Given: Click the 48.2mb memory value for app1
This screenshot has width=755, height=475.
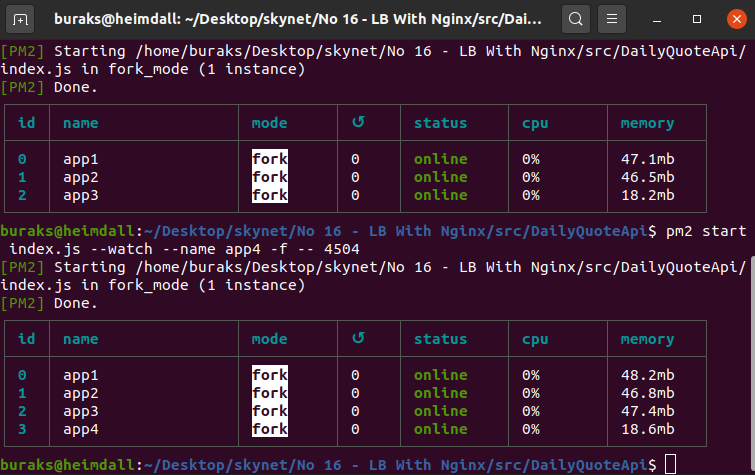Looking at the screenshot, I should click(647, 374).
